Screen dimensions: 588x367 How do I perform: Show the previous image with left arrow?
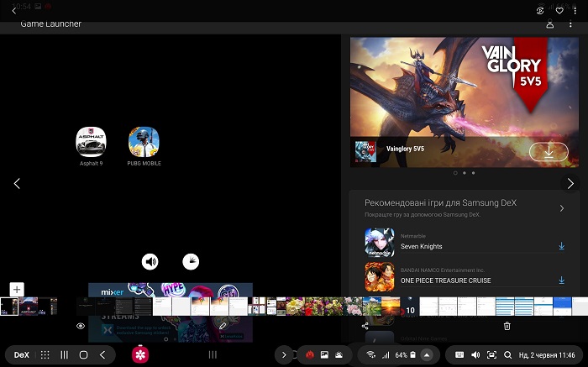click(17, 183)
